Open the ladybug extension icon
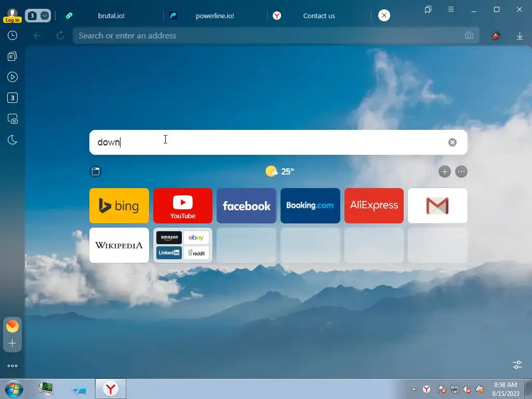532x399 pixels. point(496,36)
